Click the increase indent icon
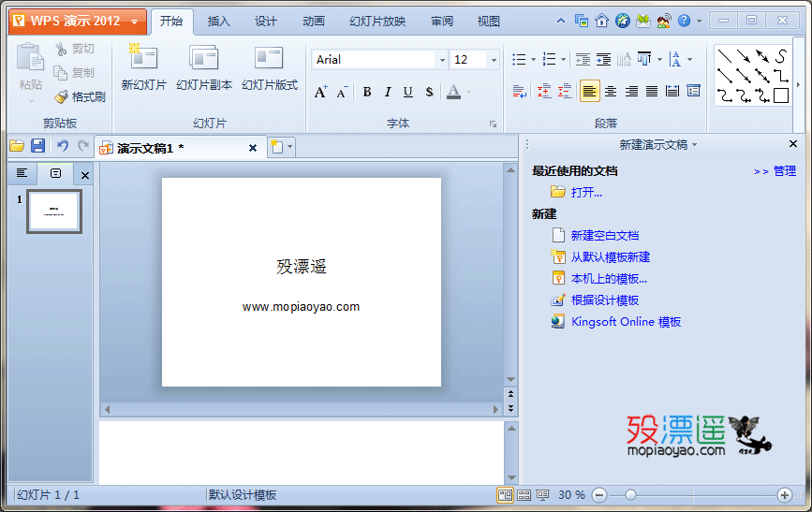This screenshot has width=812, height=512. point(603,60)
